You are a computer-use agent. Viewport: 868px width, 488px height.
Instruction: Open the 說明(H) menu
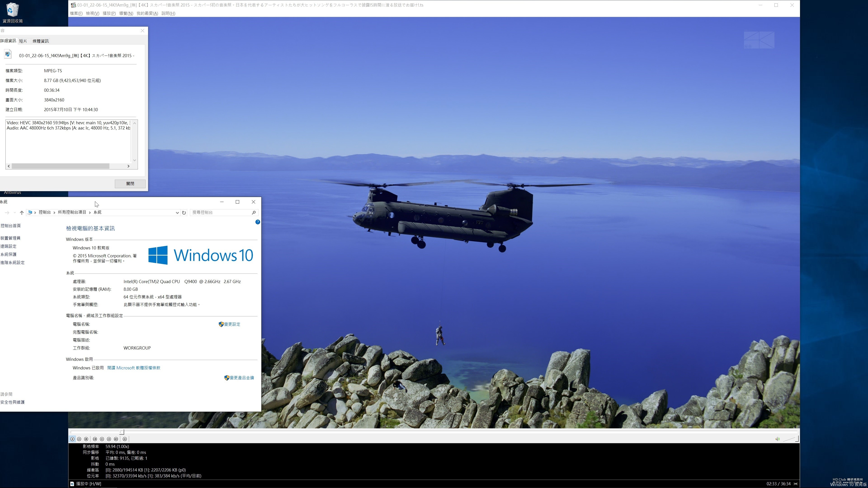click(x=168, y=14)
